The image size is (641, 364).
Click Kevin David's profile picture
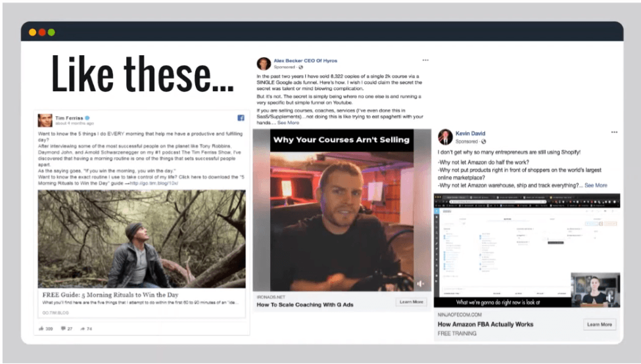[x=445, y=137]
